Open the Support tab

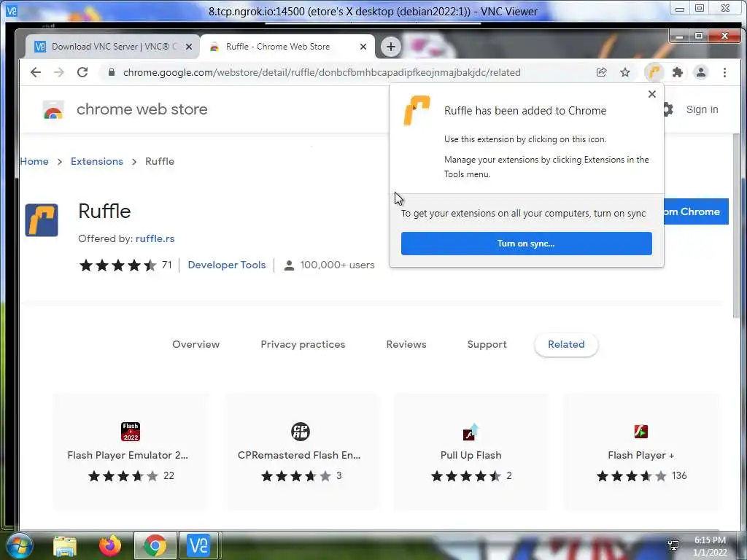[x=487, y=344]
